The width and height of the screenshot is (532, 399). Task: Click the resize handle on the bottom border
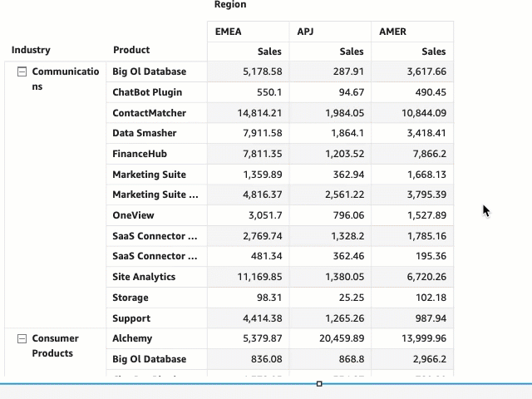point(319,384)
